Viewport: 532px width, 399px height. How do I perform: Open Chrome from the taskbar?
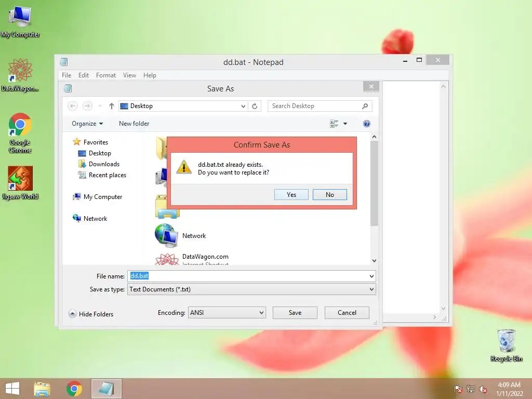74,389
